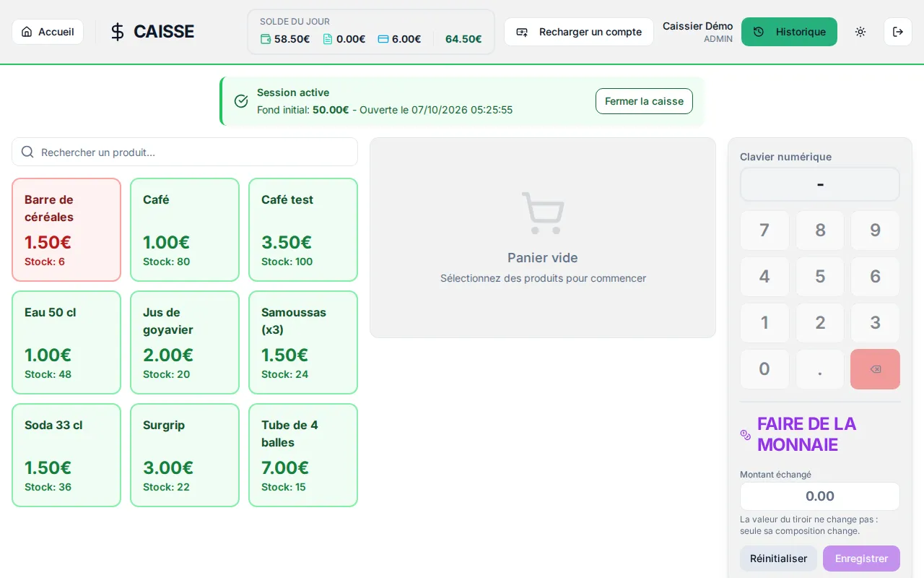The height and width of the screenshot is (578, 924).
Task: Open the Historique view
Action: click(789, 32)
